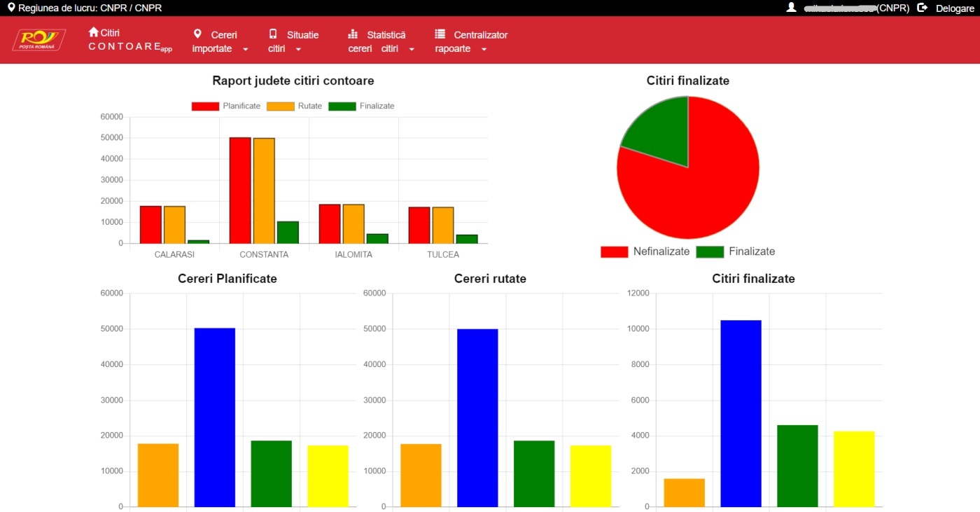Click the statistics chart icon in navbar

353,34
